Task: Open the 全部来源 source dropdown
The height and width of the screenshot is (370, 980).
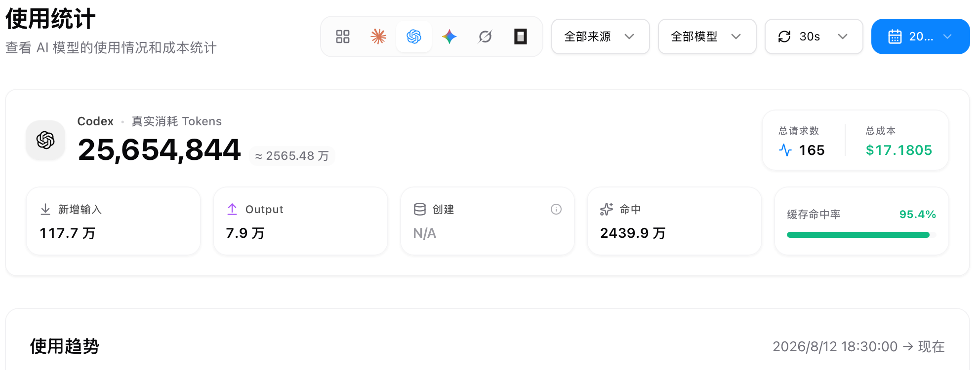Action: [x=601, y=37]
